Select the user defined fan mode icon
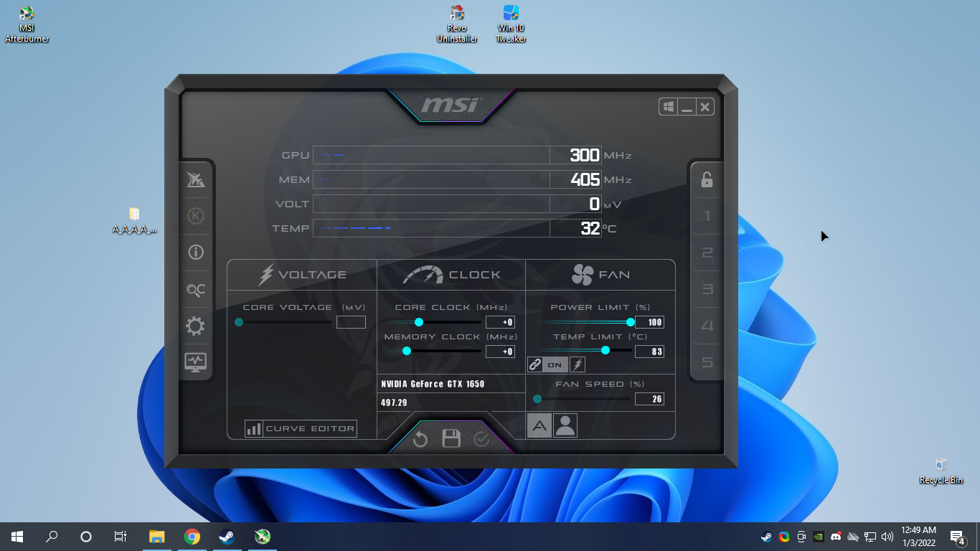Viewport: 980px width, 551px height. (x=565, y=425)
